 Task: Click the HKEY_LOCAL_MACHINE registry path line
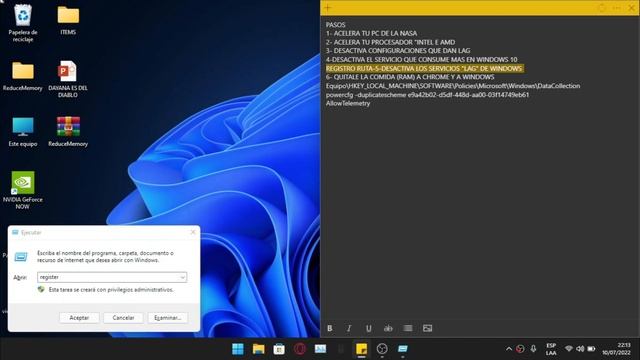[453, 86]
